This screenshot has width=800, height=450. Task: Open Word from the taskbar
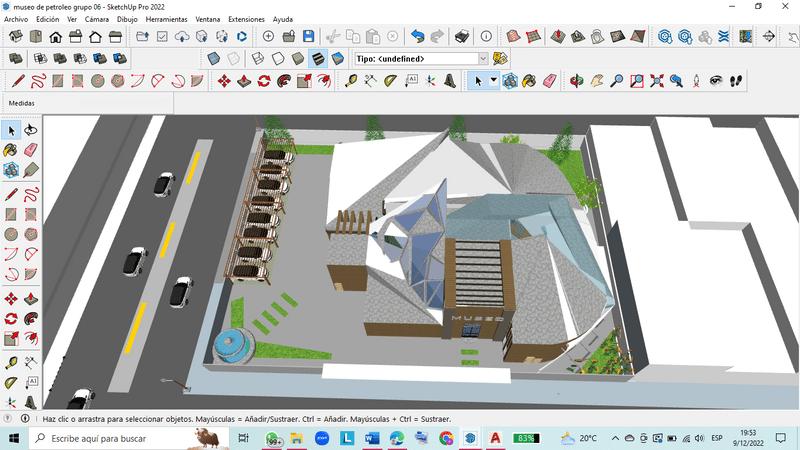[372, 438]
